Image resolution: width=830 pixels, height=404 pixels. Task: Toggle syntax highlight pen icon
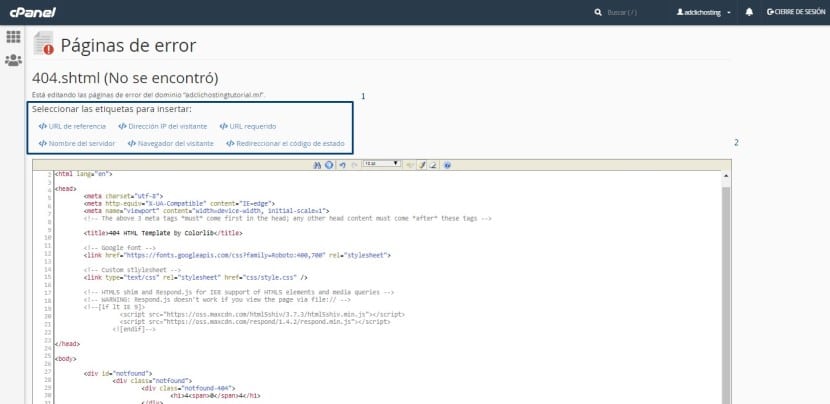[x=422, y=165]
